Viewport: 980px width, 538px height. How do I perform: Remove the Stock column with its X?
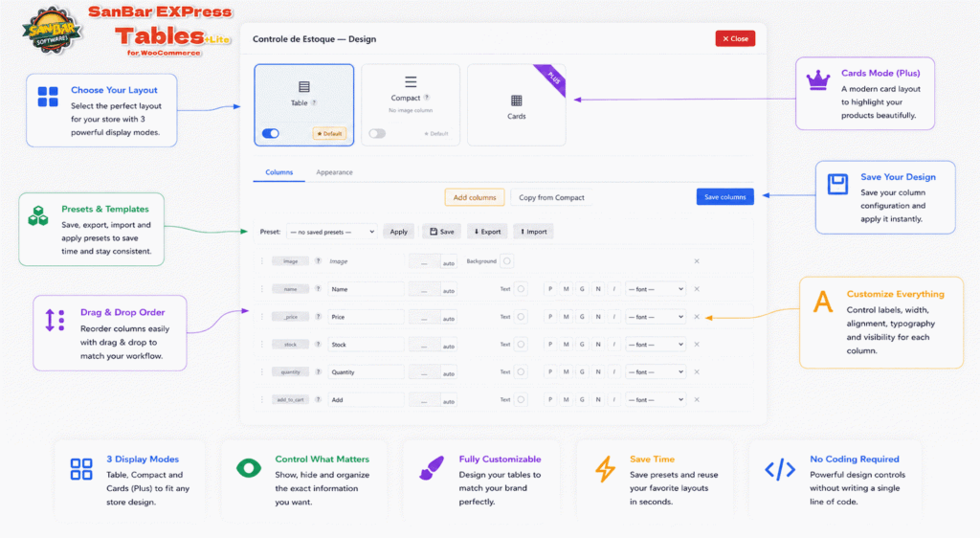pos(697,345)
